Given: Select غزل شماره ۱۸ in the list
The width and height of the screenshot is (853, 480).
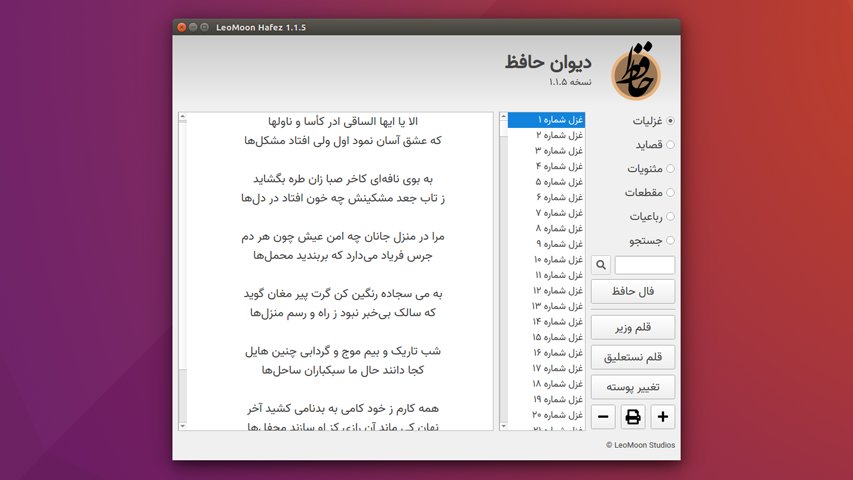Looking at the screenshot, I should coord(546,384).
